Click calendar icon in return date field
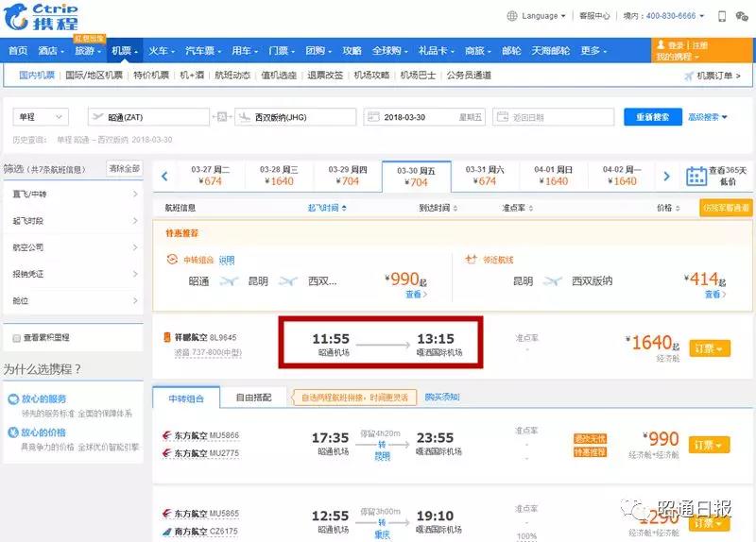756x542 pixels. tap(503, 116)
